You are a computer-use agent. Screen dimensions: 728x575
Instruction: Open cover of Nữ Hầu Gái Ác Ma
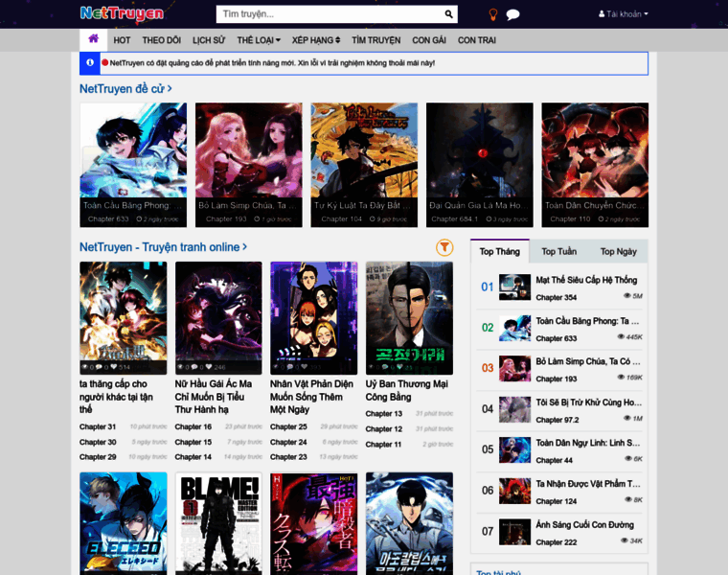pos(218,318)
